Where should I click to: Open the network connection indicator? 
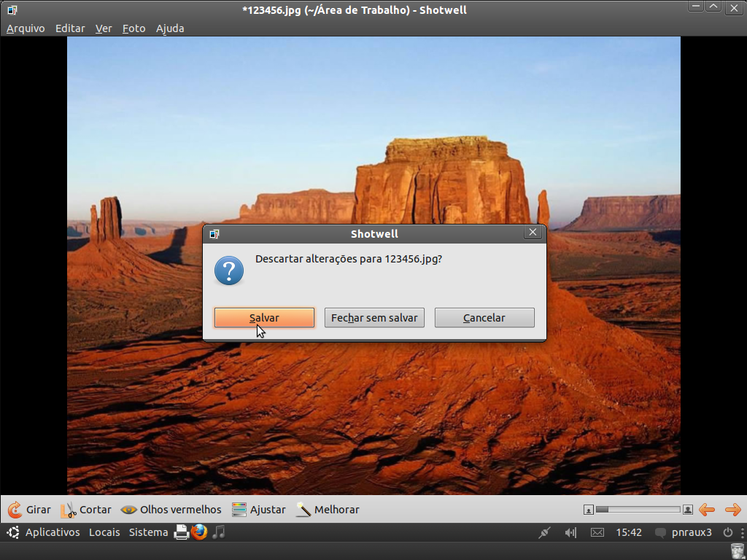pyautogui.click(x=544, y=532)
